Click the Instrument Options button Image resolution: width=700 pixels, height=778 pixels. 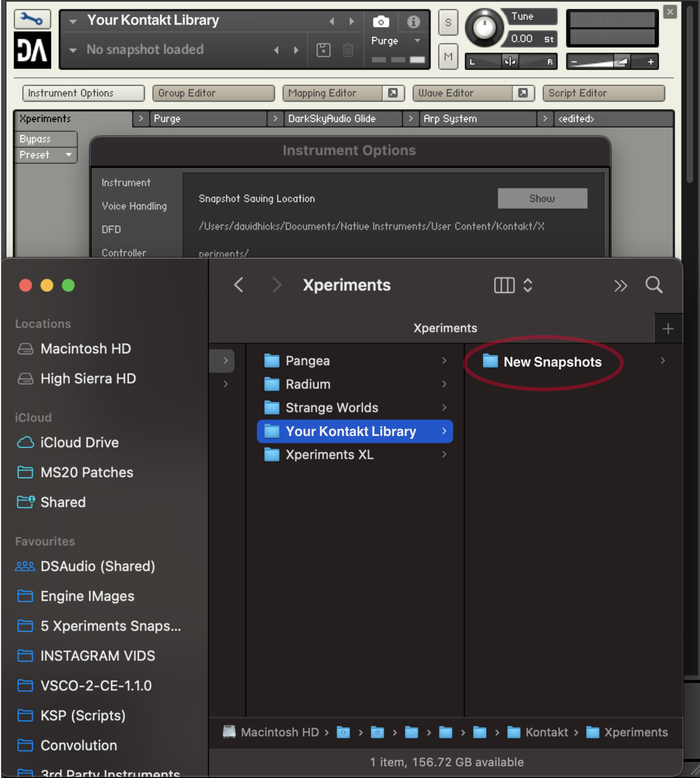[x=84, y=93]
